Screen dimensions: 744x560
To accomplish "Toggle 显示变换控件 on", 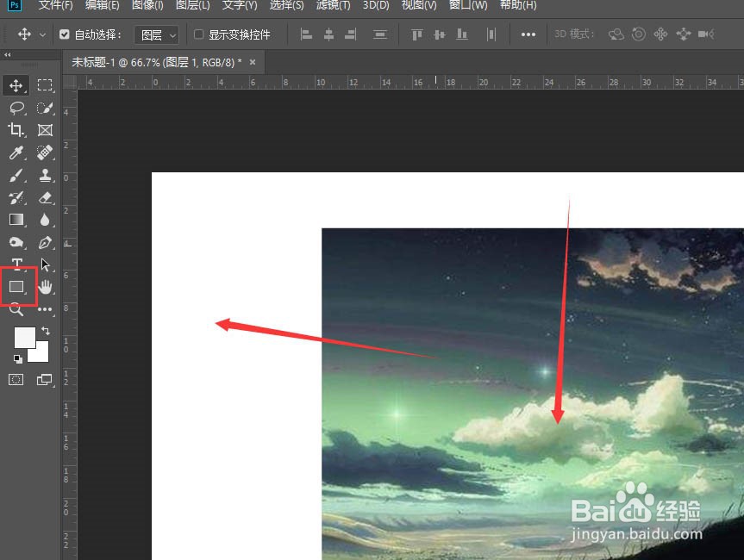I will (x=197, y=34).
